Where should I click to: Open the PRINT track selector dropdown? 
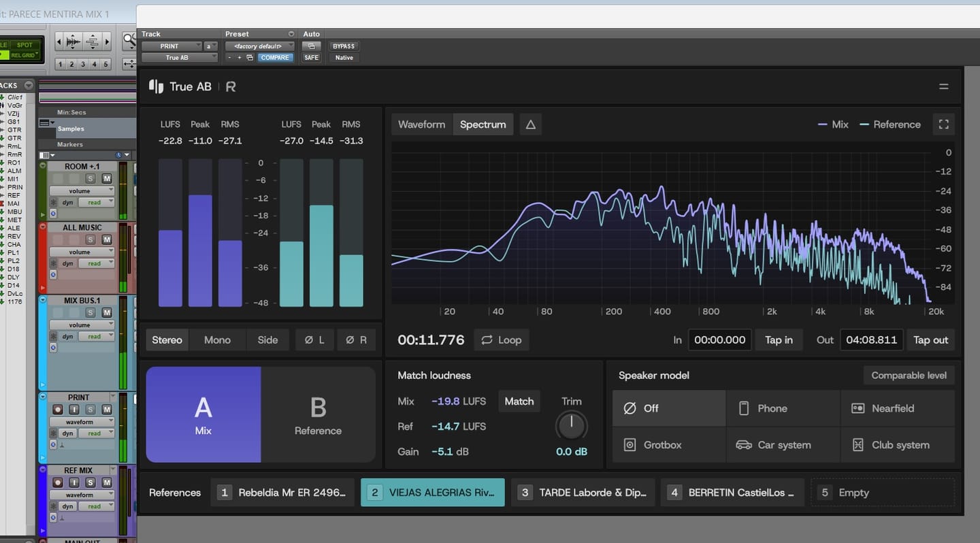click(171, 46)
